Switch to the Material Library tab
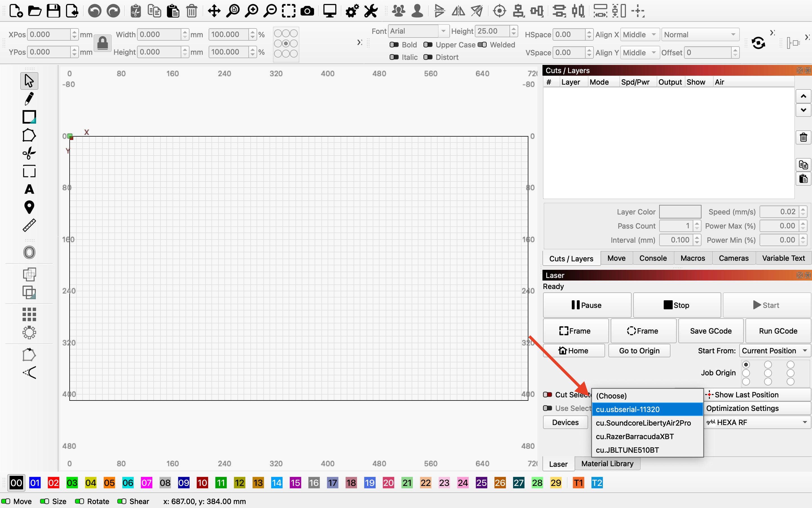Screen dimensions: 812x508 (607, 464)
